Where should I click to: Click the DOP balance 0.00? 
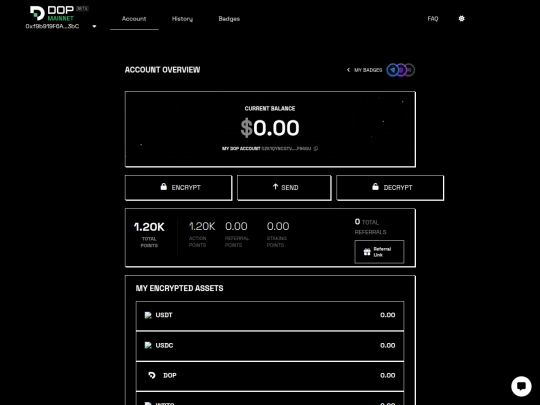[x=387, y=375]
